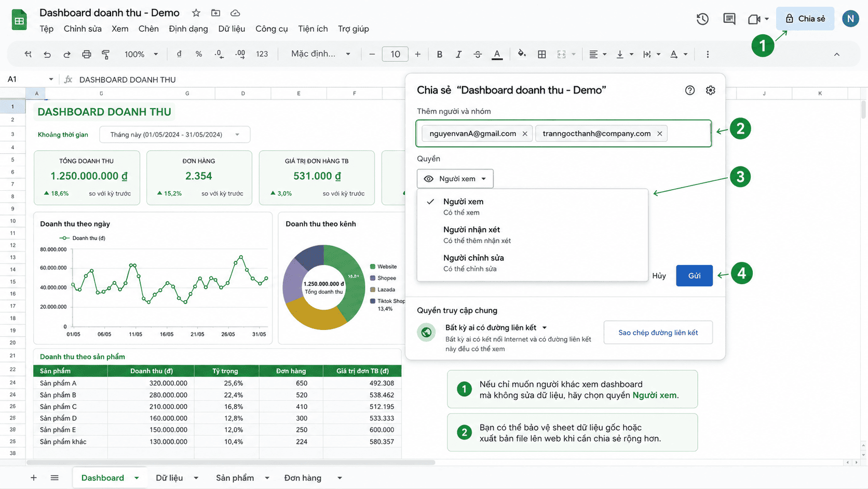
Task: Open the Mặc định font dropdown
Action: (x=321, y=54)
